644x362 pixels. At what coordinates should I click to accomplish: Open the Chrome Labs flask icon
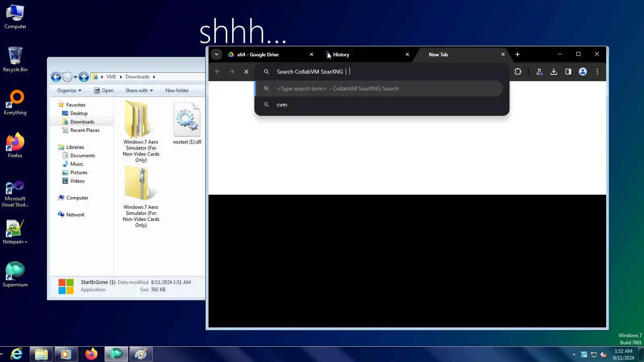539,72
